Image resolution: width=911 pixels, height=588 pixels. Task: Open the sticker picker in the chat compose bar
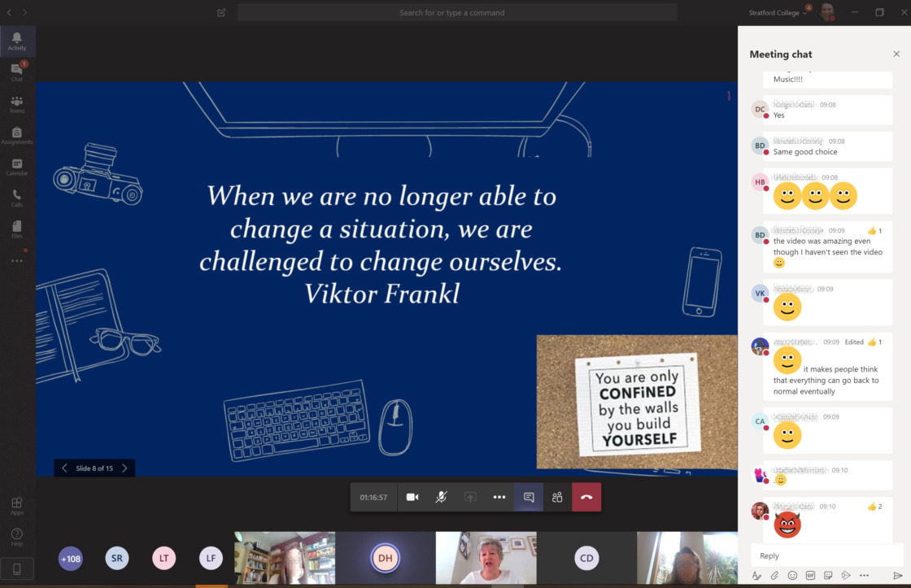[x=828, y=576]
